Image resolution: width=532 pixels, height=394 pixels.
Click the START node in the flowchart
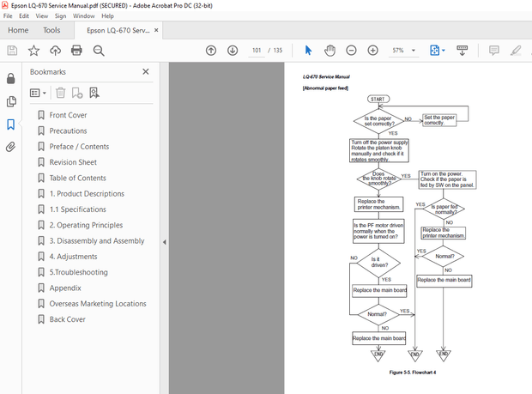pyautogui.click(x=378, y=99)
